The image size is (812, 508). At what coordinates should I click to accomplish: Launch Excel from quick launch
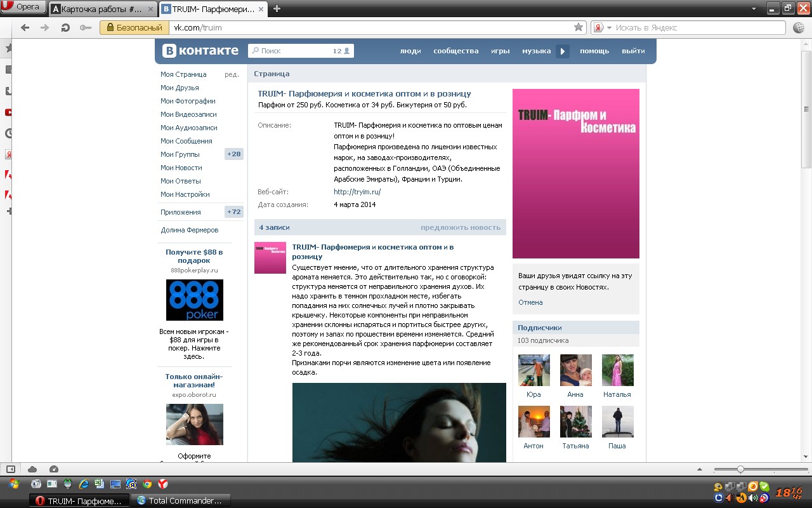coord(99,484)
